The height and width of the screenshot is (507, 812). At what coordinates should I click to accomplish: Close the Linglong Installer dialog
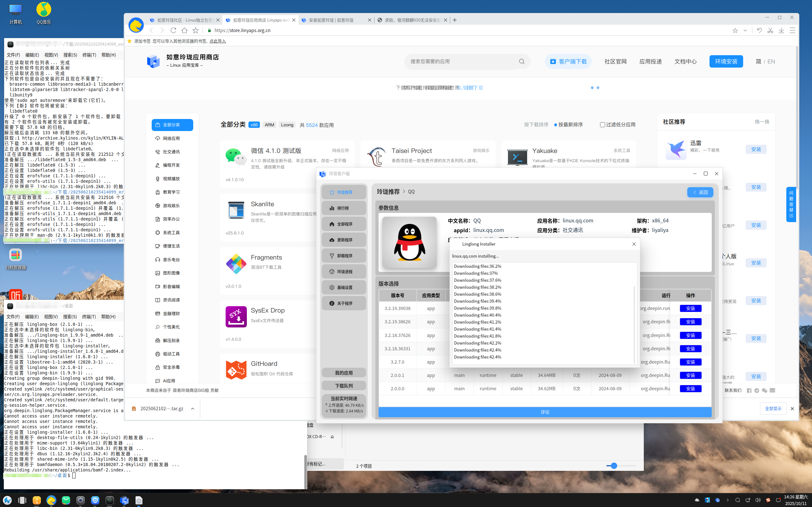pyautogui.click(x=634, y=244)
